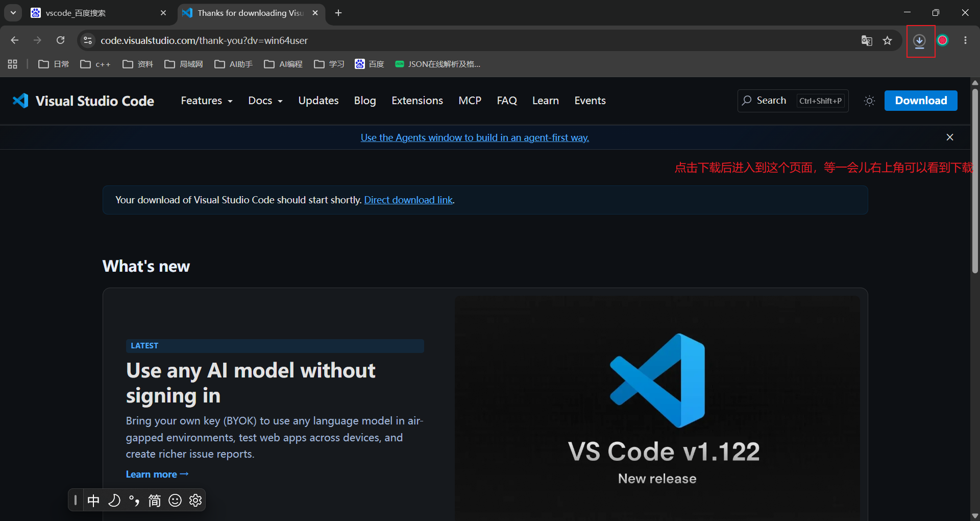Open the apps grid in bookmarks bar
Image resolution: width=980 pixels, height=521 pixels.
[13, 64]
